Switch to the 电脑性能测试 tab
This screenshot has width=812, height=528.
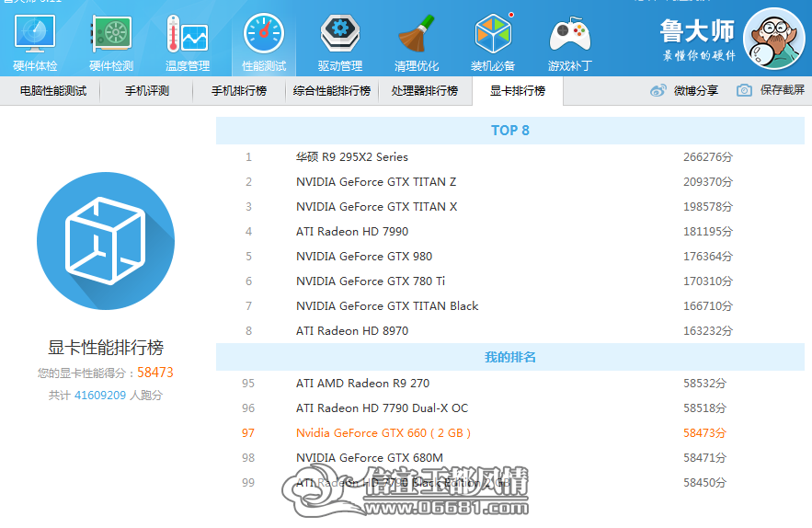(53, 91)
